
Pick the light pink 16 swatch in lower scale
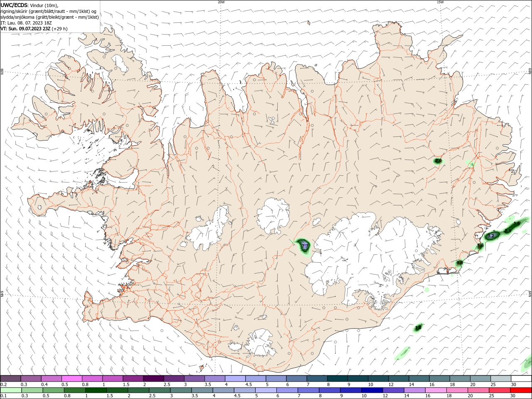(436, 390)
